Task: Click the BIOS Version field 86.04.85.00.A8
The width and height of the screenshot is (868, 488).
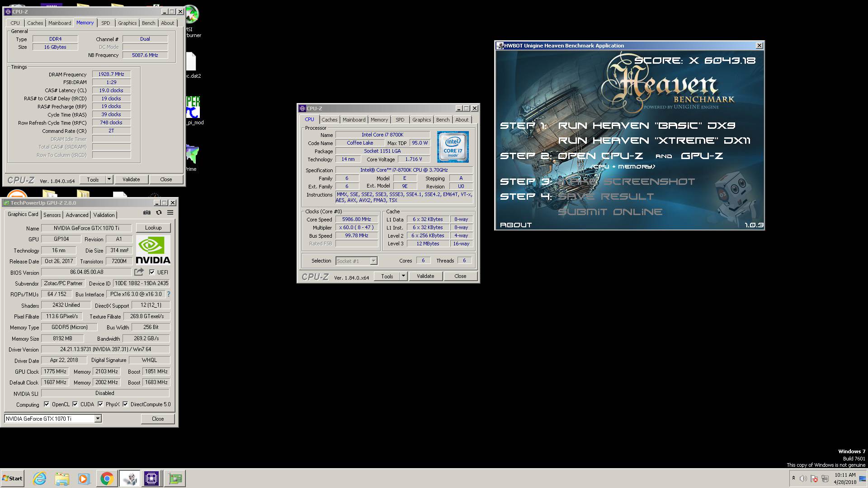Action: (86, 272)
